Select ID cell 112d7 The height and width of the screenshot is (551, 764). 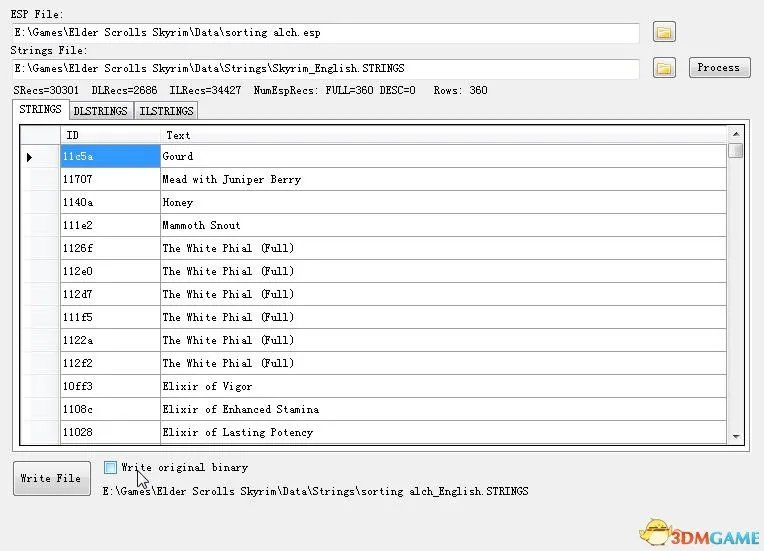coord(111,294)
